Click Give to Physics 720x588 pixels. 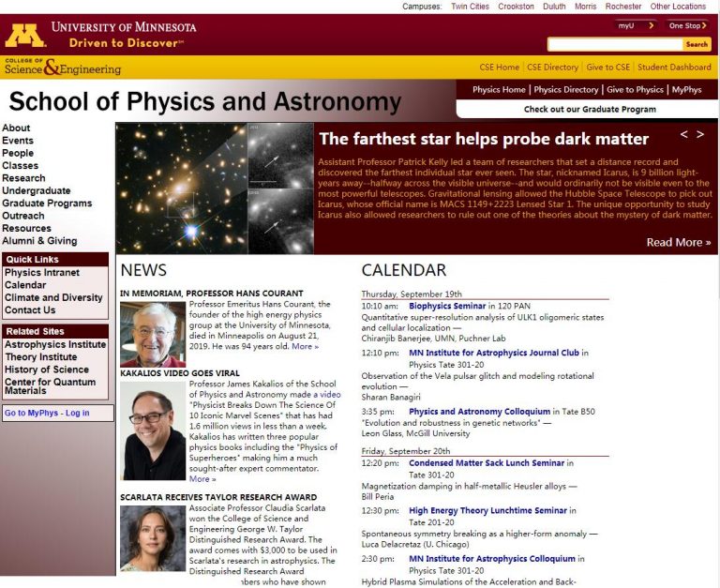[x=635, y=90]
